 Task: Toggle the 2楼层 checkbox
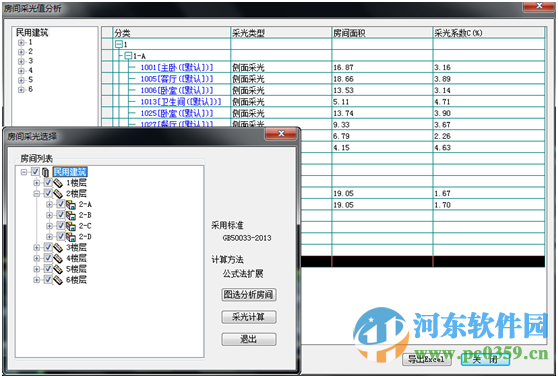pyautogui.click(x=48, y=193)
